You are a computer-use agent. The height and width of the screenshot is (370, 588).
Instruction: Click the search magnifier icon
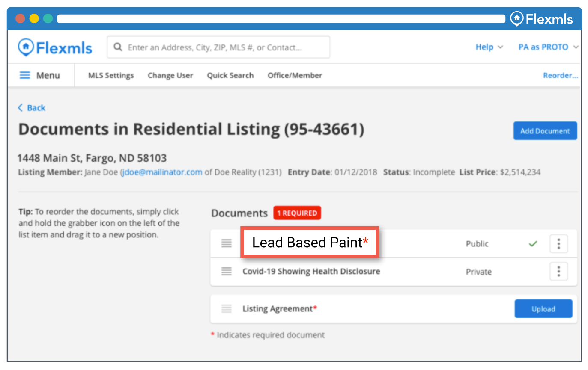[118, 47]
